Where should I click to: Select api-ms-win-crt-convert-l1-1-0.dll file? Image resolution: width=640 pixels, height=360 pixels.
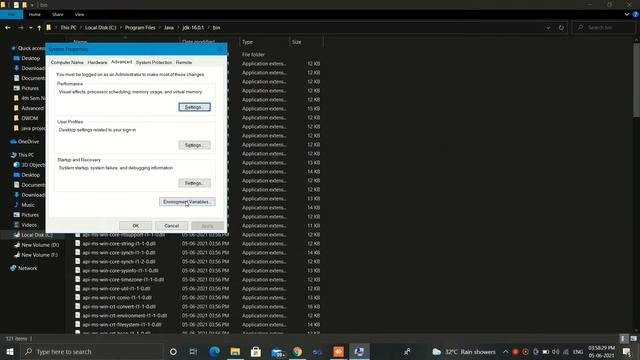click(119, 307)
